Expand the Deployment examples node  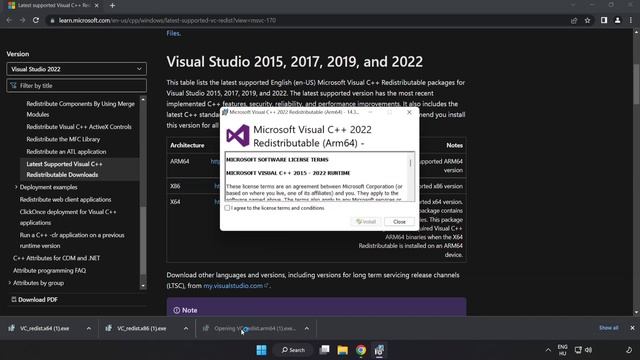(x=16, y=187)
